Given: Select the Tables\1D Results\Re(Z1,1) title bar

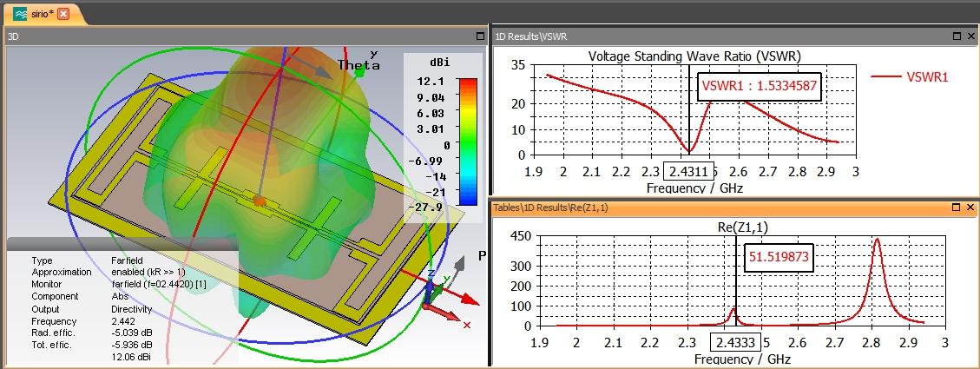Looking at the screenshot, I should (735, 207).
